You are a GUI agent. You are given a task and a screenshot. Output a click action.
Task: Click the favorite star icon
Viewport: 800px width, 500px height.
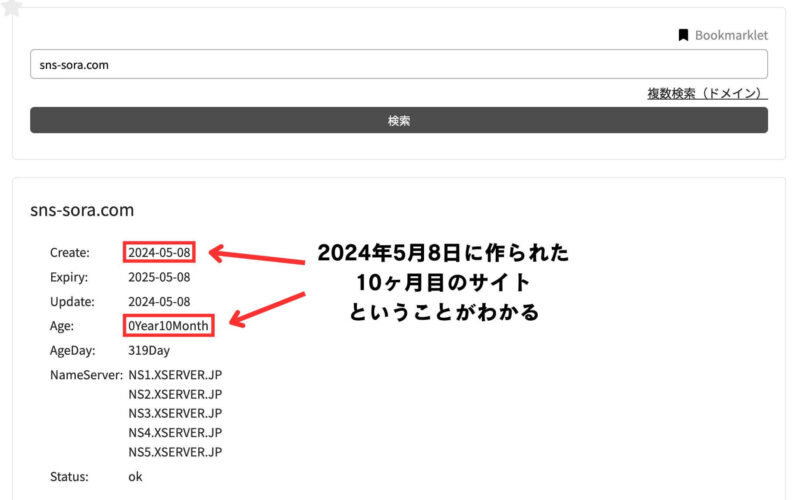pos(11,7)
